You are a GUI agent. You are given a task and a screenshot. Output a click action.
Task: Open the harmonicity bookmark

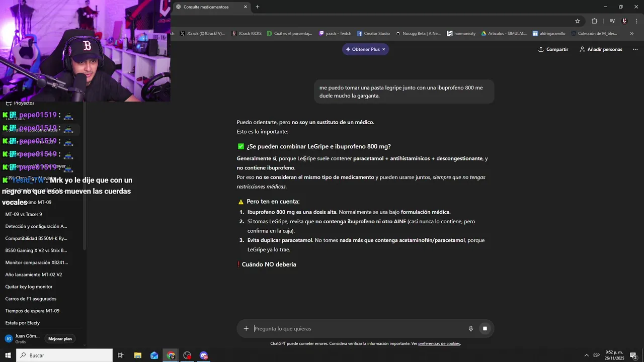461,34
